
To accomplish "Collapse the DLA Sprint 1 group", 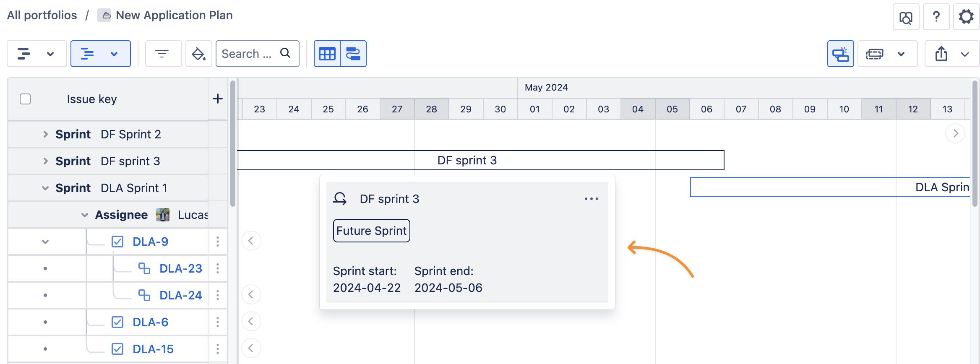I will tap(45, 188).
